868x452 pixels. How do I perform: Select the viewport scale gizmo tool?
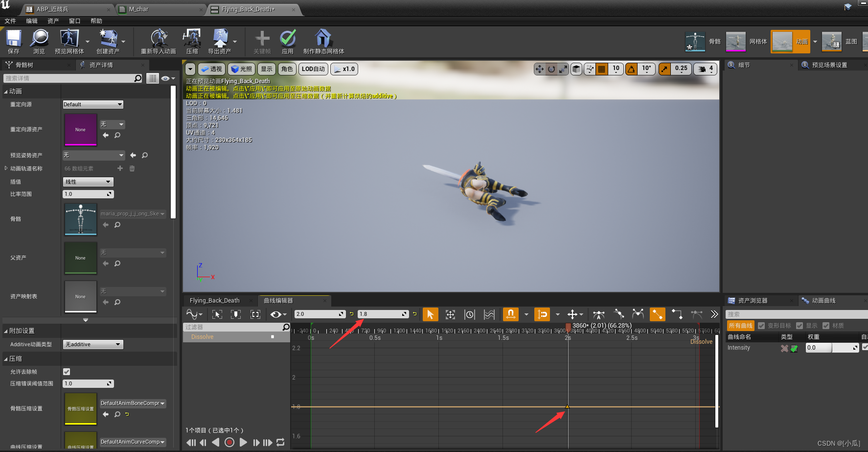pos(563,69)
